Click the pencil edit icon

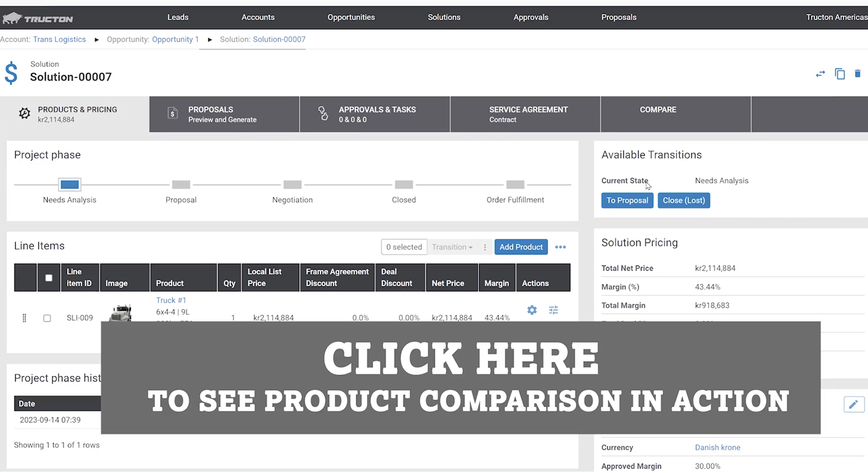853,404
